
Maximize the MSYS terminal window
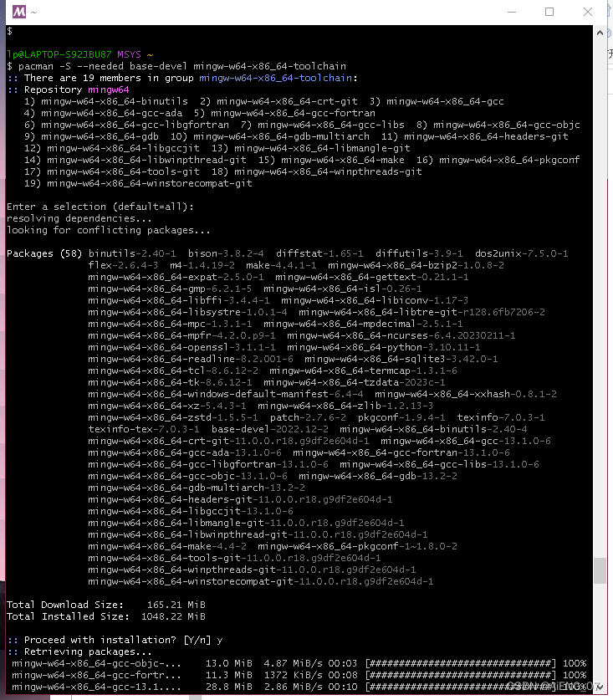[549, 12]
